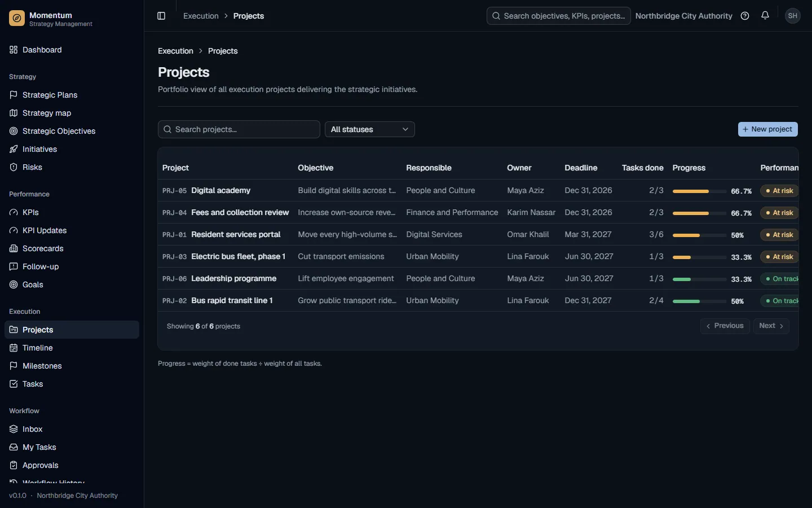Click the Fees and collection review row name

(x=240, y=212)
